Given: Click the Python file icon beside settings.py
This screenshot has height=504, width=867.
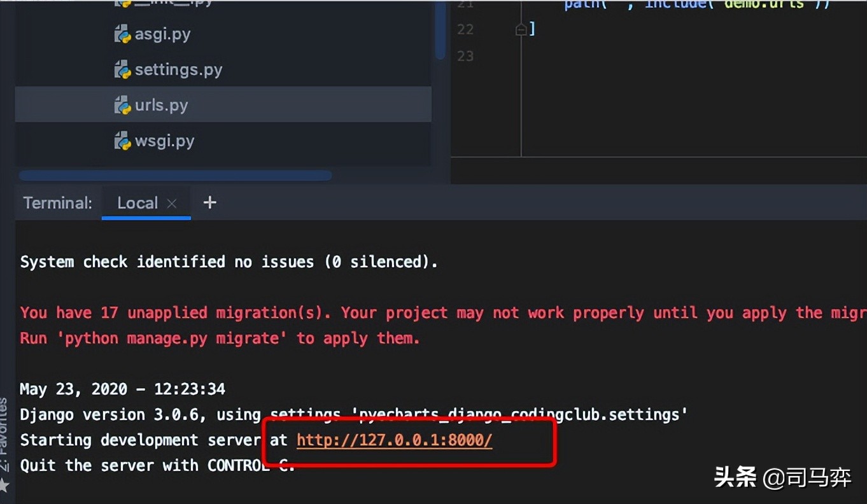Looking at the screenshot, I should [x=122, y=69].
